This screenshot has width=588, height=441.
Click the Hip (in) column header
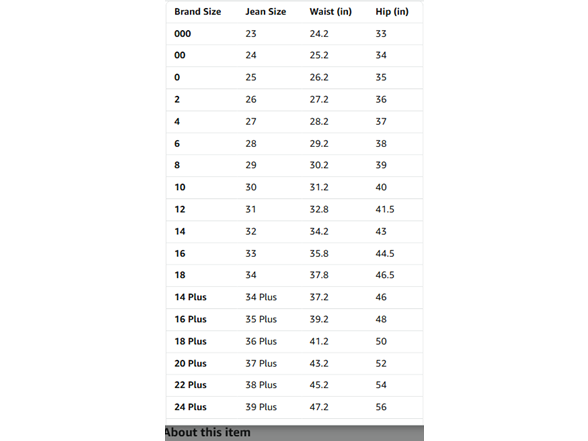(x=392, y=12)
